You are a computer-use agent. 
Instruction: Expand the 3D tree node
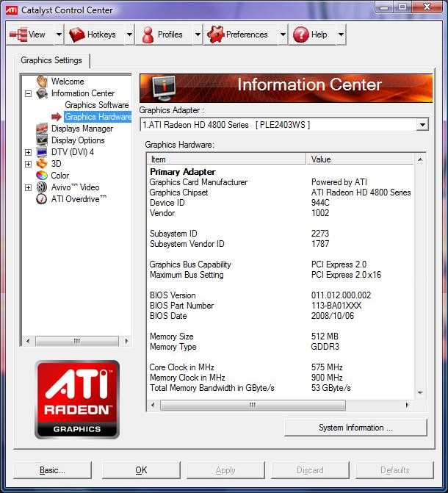29,164
